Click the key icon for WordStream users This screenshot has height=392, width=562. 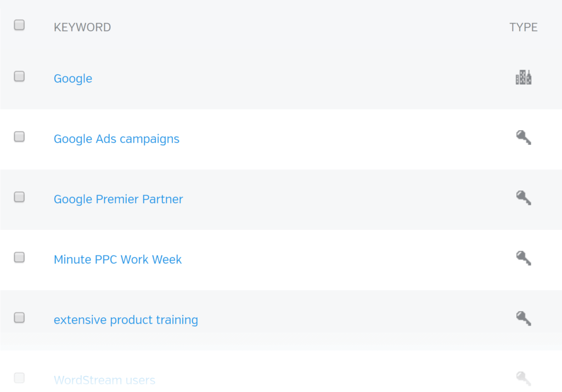pyautogui.click(x=524, y=379)
